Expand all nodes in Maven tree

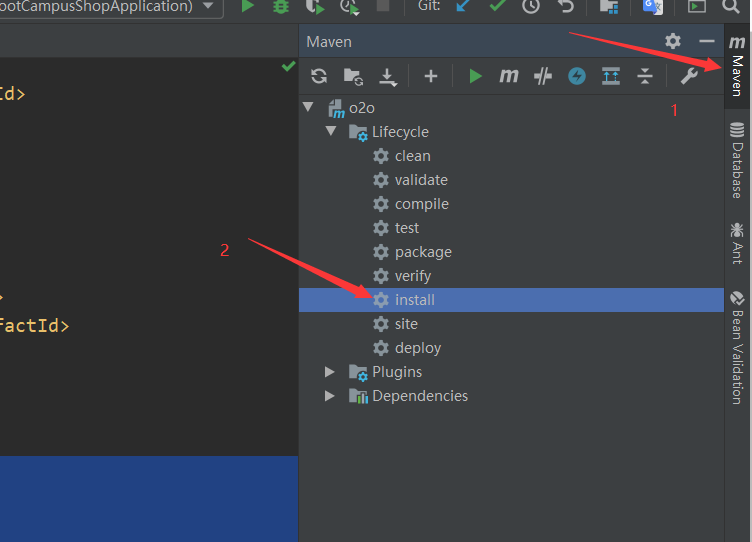(611, 76)
